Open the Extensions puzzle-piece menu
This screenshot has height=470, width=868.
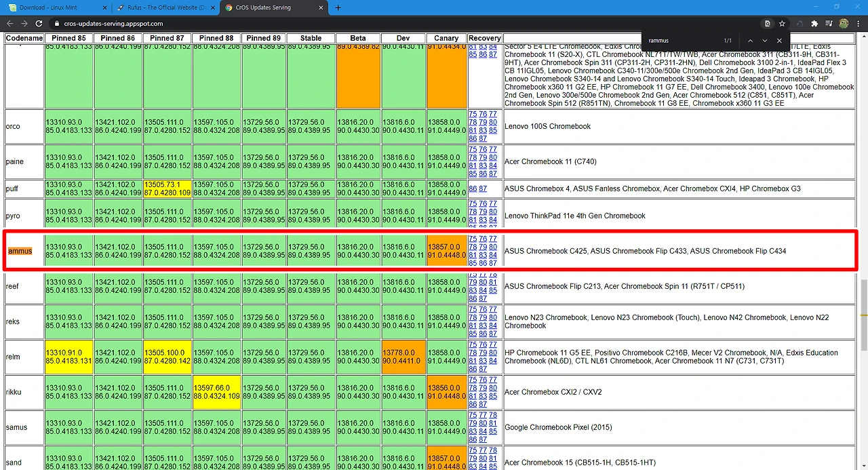pos(814,23)
